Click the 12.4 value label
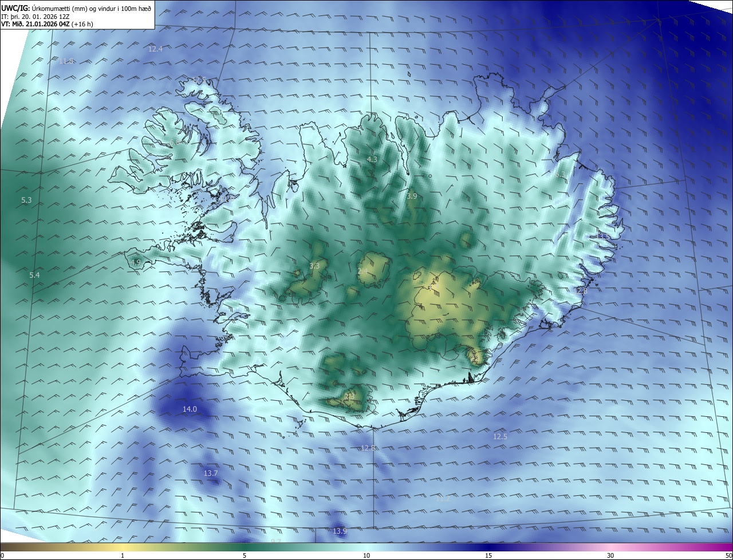This screenshot has width=733, height=560. click(x=155, y=49)
